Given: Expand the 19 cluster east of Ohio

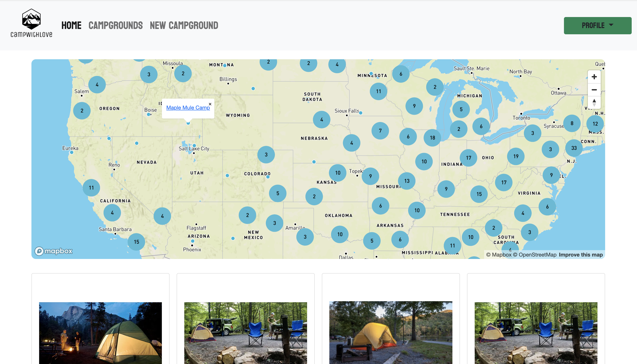Looking at the screenshot, I should coord(516,156).
